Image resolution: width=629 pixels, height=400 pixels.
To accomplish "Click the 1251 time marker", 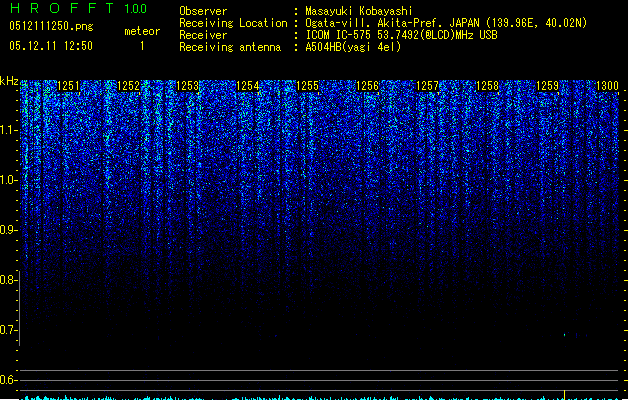I will coord(69,85).
